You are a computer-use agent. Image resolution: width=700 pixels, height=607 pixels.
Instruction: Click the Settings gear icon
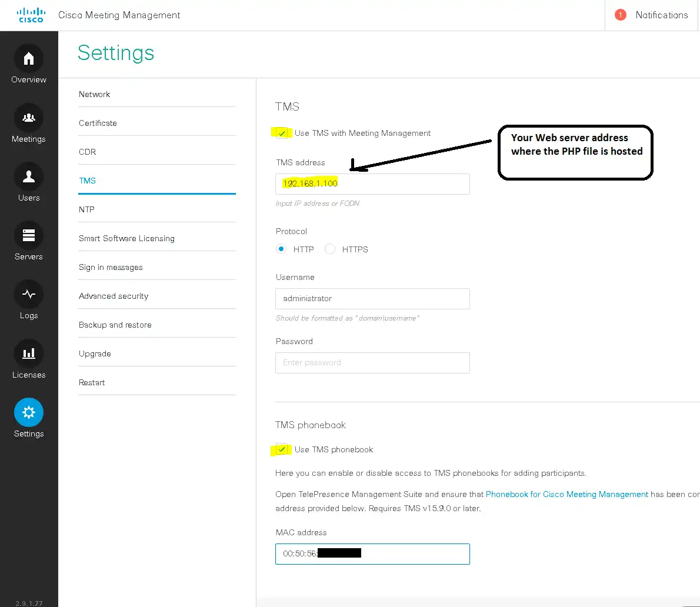point(29,412)
